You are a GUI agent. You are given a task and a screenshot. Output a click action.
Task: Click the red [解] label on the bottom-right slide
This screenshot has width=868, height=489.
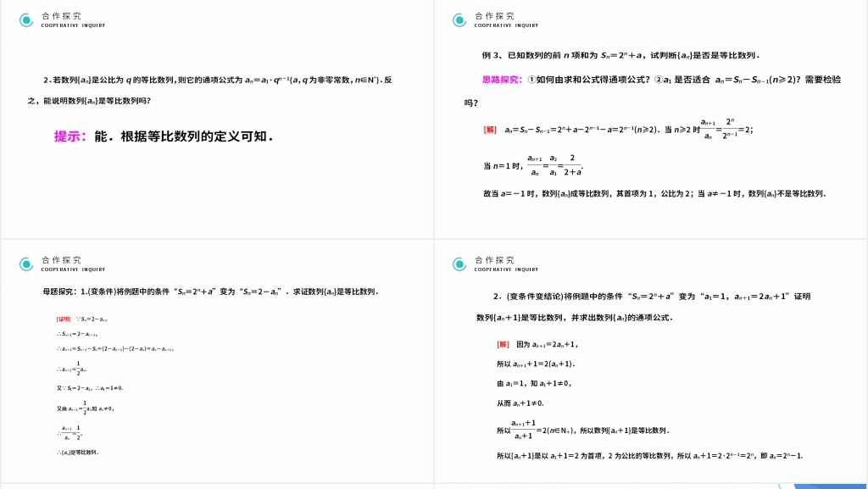[503, 344]
